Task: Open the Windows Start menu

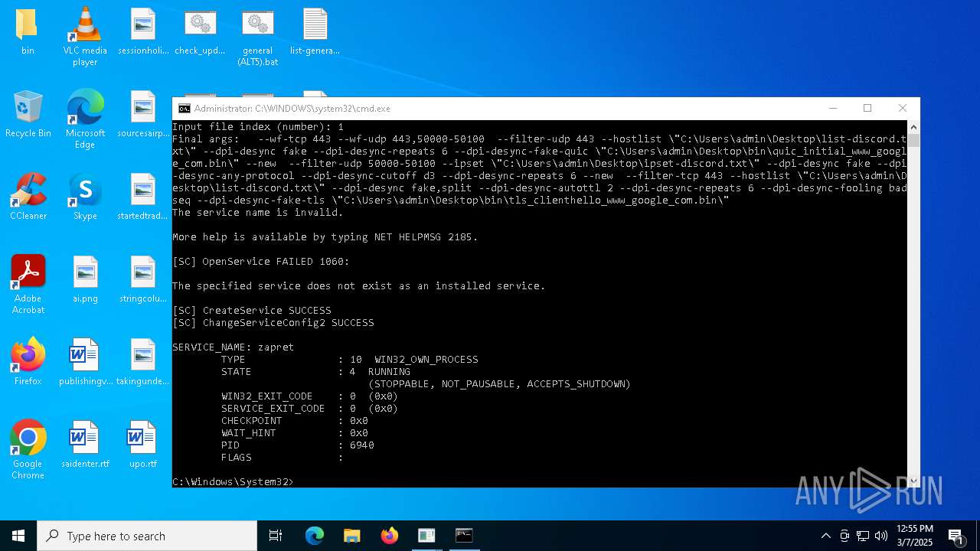Action: point(18,536)
